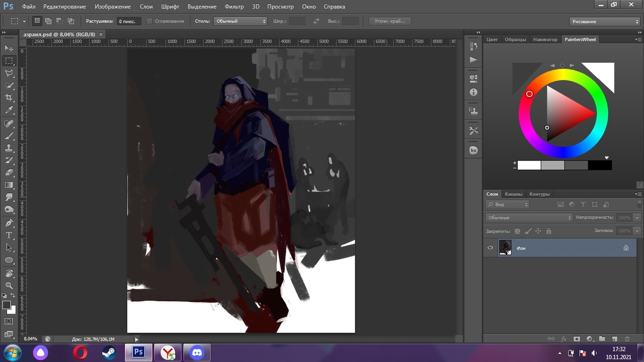644x362 pixels.
Task: Select the Path Selection tool
Action: coord(9,247)
